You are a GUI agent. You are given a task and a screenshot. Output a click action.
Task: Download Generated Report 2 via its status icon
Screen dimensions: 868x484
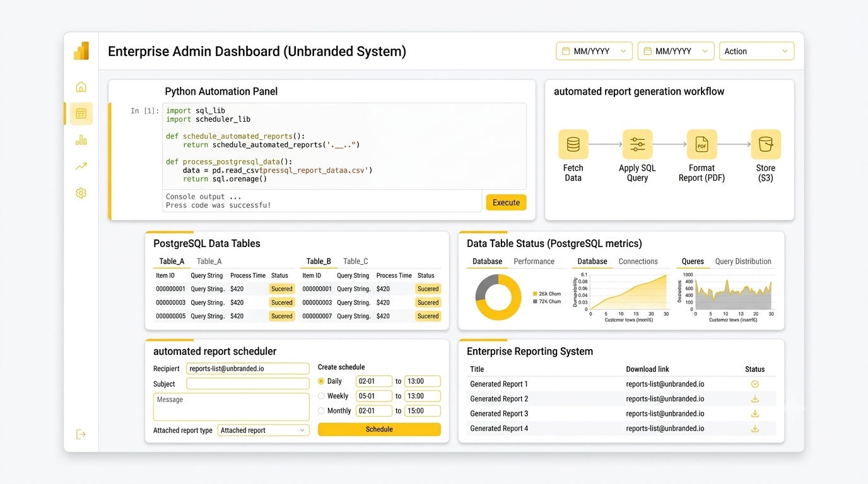(x=754, y=399)
